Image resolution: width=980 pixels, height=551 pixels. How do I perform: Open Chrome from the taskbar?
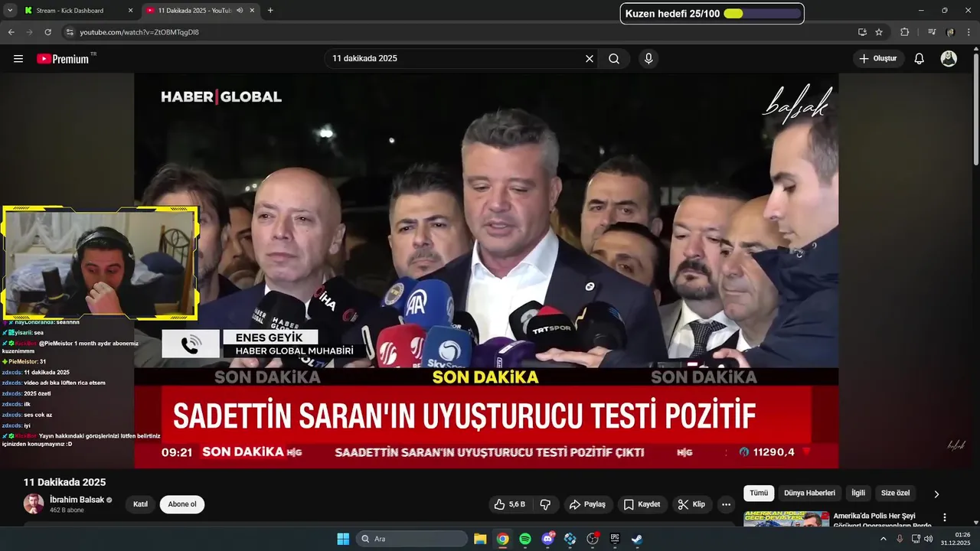[x=502, y=539]
